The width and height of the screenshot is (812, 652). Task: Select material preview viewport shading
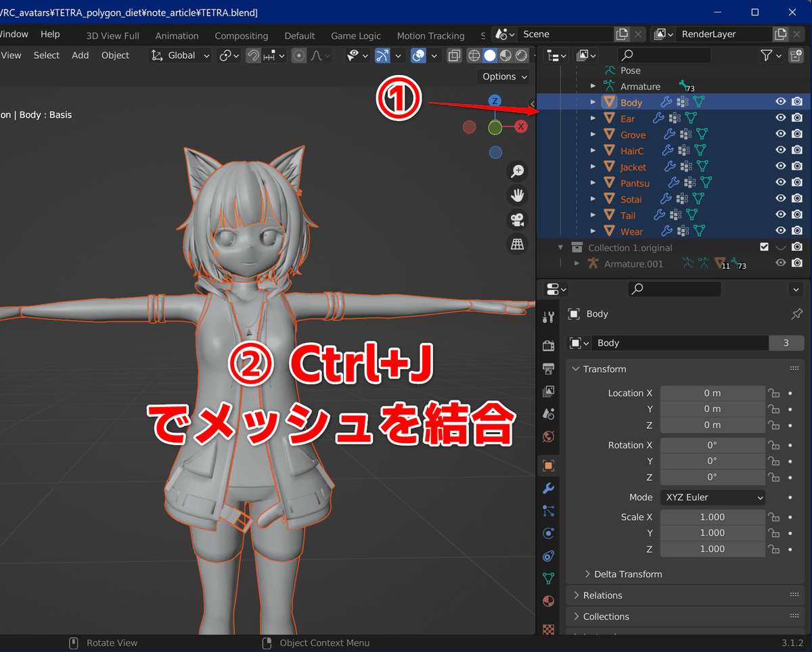tap(505, 55)
